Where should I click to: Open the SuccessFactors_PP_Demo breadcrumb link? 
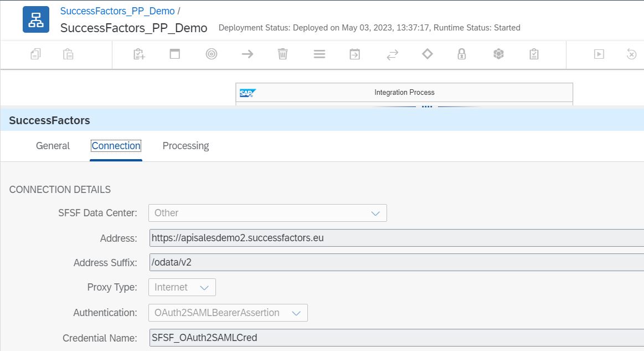[117, 11]
